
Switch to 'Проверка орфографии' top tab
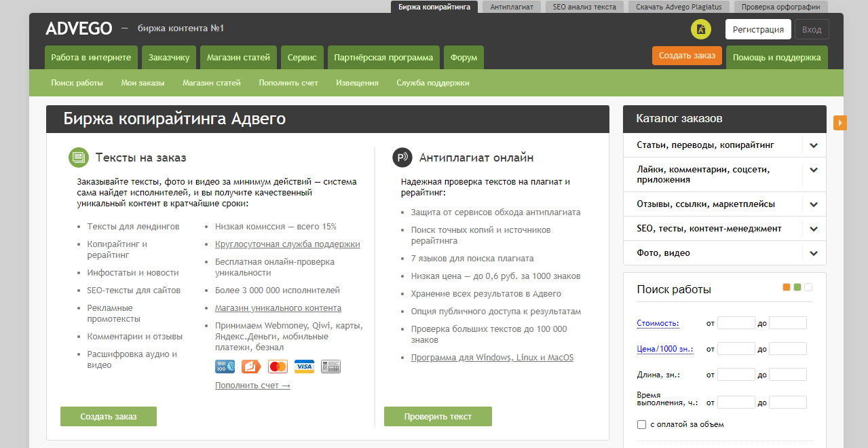coord(780,7)
